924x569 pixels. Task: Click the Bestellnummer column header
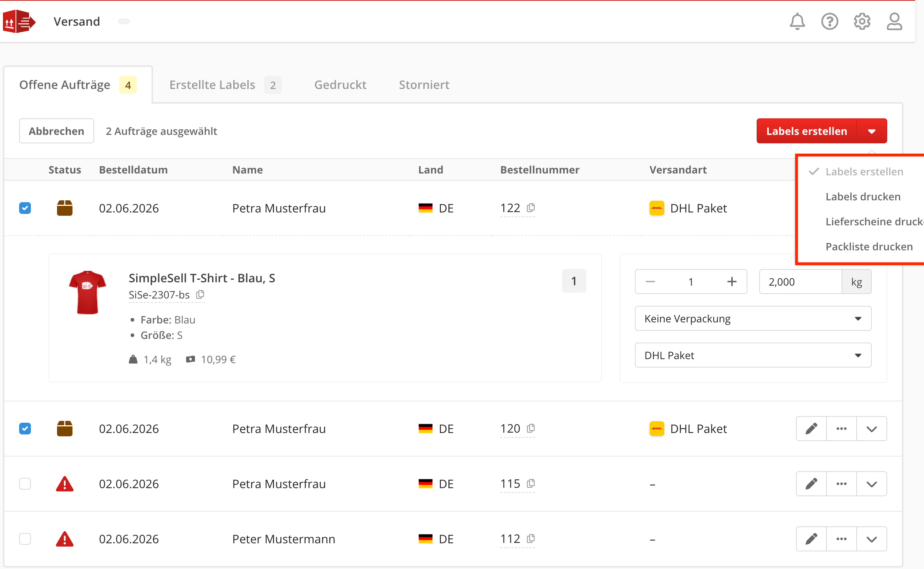click(540, 170)
